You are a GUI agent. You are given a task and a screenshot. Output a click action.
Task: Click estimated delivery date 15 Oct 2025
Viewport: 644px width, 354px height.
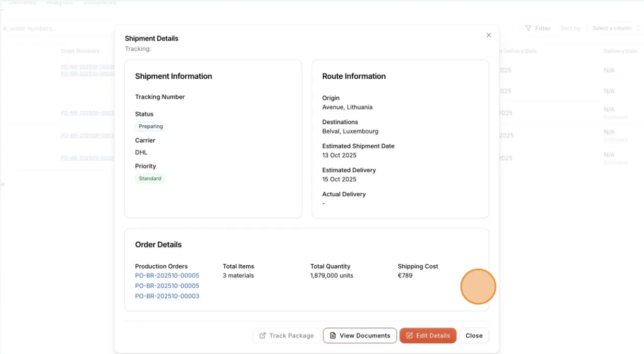coord(339,179)
